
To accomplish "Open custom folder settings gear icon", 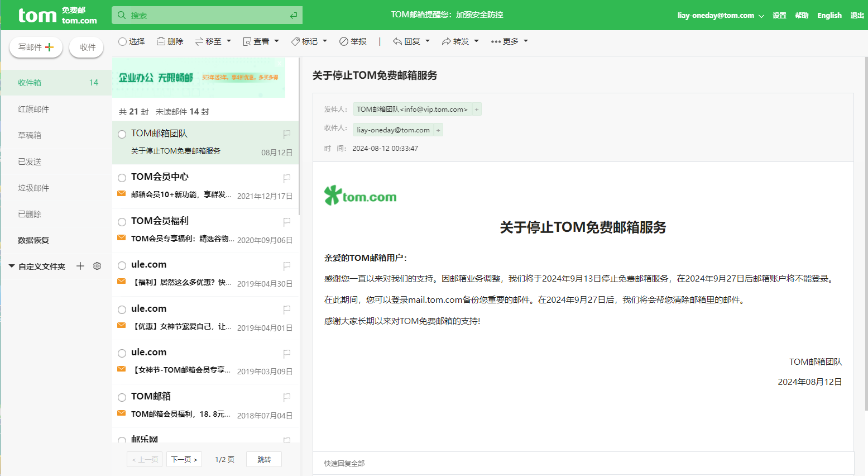I will [97, 266].
